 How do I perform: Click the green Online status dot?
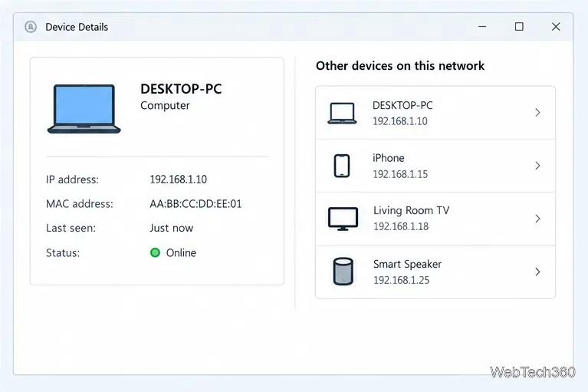tap(155, 253)
